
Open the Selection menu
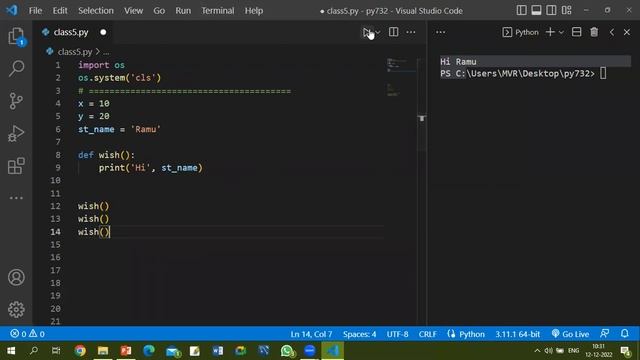(96, 11)
